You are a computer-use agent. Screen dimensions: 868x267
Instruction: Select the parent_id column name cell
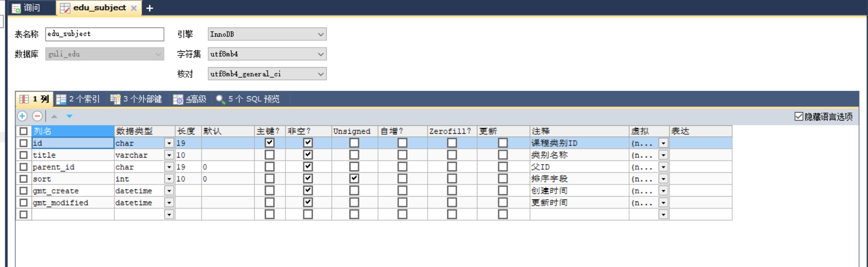[73, 167]
